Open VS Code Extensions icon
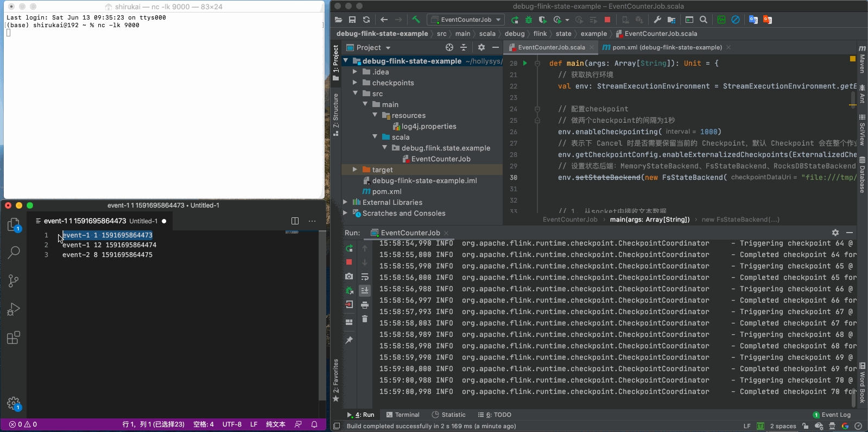The height and width of the screenshot is (432, 868). [x=14, y=337]
